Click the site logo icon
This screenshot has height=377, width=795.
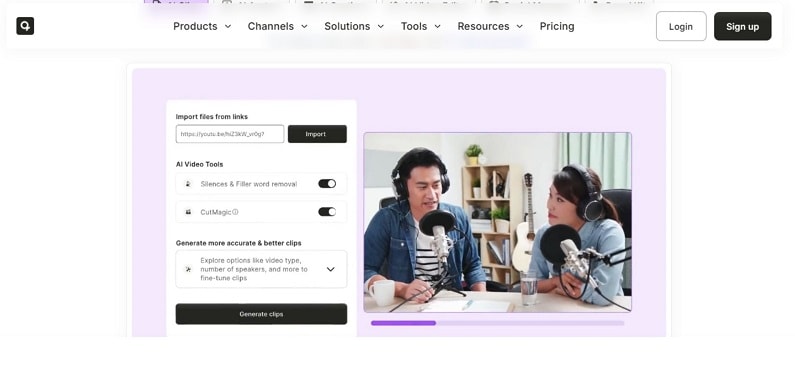(25, 26)
